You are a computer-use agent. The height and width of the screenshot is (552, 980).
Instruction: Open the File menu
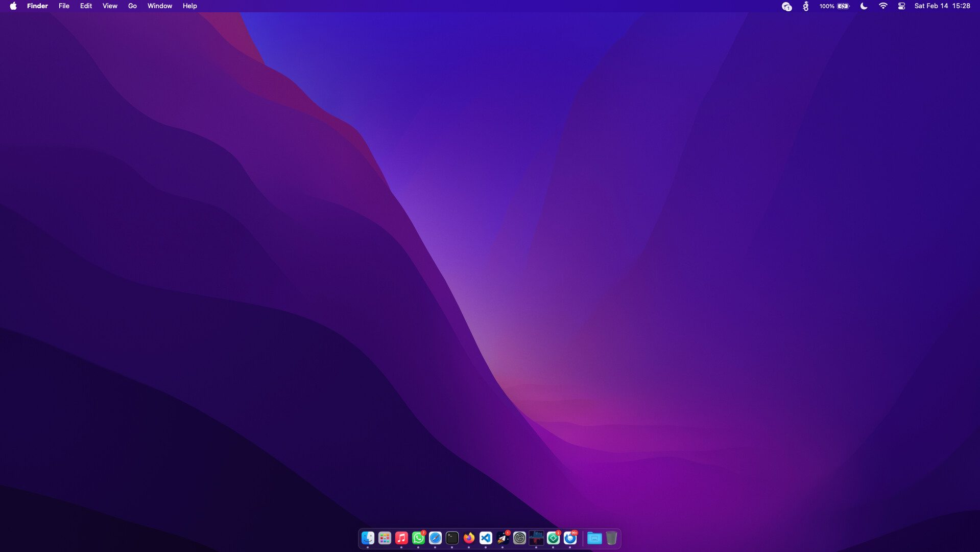(64, 6)
